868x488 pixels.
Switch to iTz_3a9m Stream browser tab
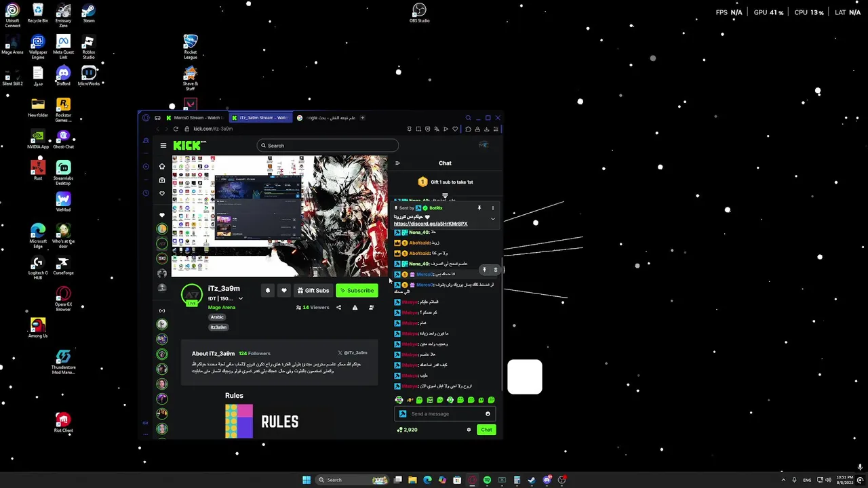click(x=260, y=118)
